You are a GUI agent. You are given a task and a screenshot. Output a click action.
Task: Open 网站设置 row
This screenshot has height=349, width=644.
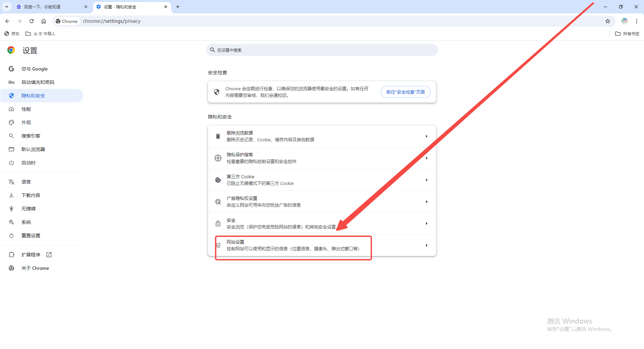(322, 245)
